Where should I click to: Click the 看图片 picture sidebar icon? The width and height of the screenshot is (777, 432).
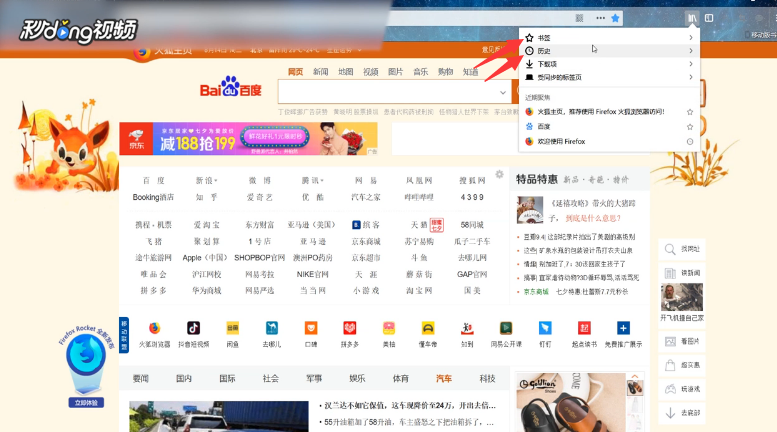tap(670, 341)
